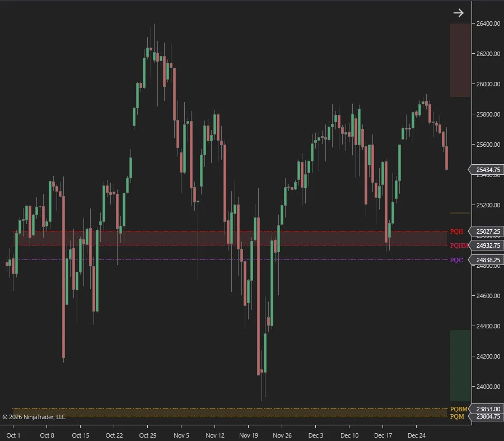Click the purple dashed PQC horizontal line

pyautogui.click(x=230, y=260)
